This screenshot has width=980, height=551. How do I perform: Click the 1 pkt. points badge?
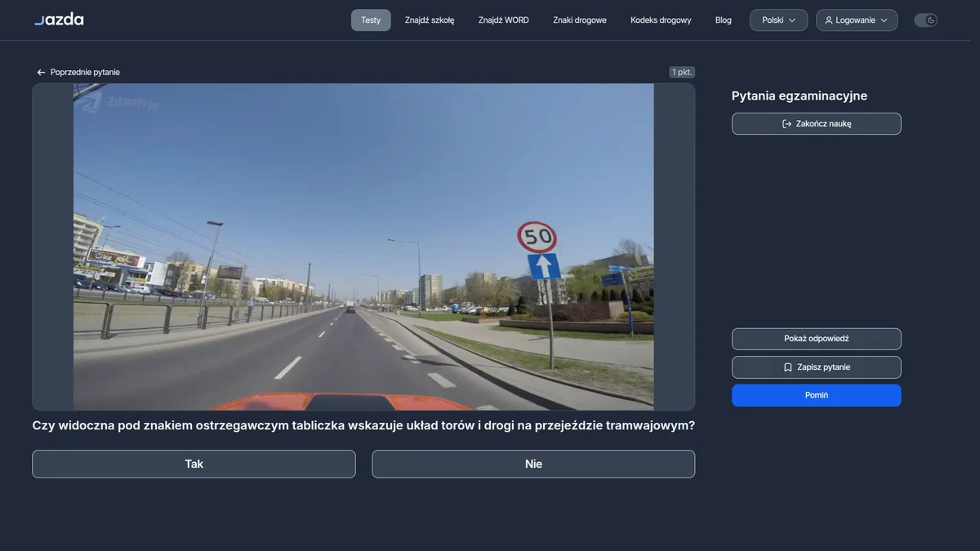click(x=682, y=72)
